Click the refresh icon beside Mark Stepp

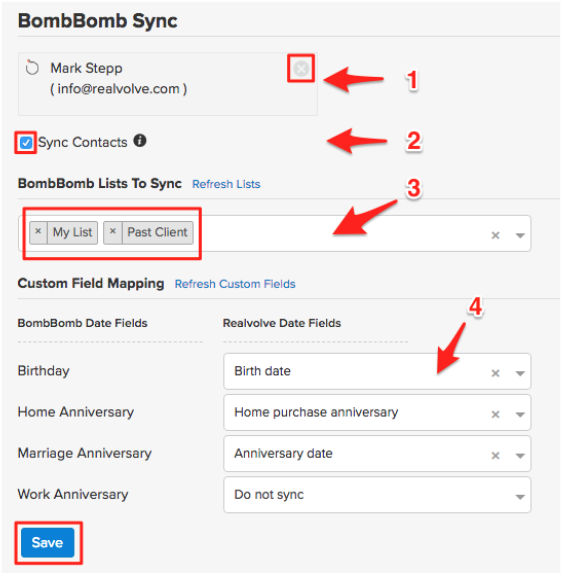click(x=32, y=68)
